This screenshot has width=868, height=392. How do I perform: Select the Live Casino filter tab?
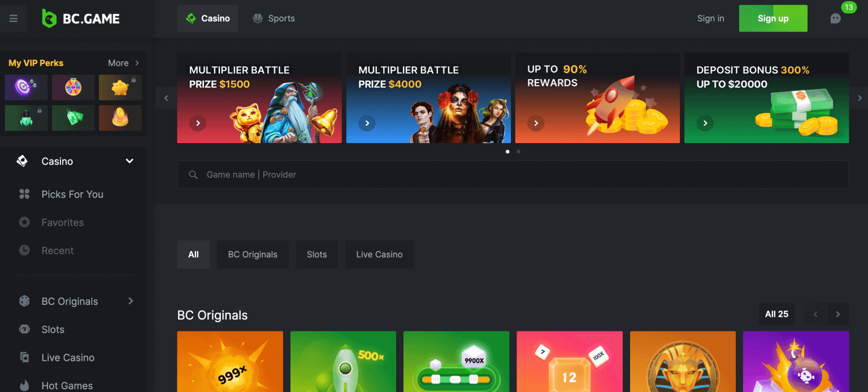click(379, 255)
